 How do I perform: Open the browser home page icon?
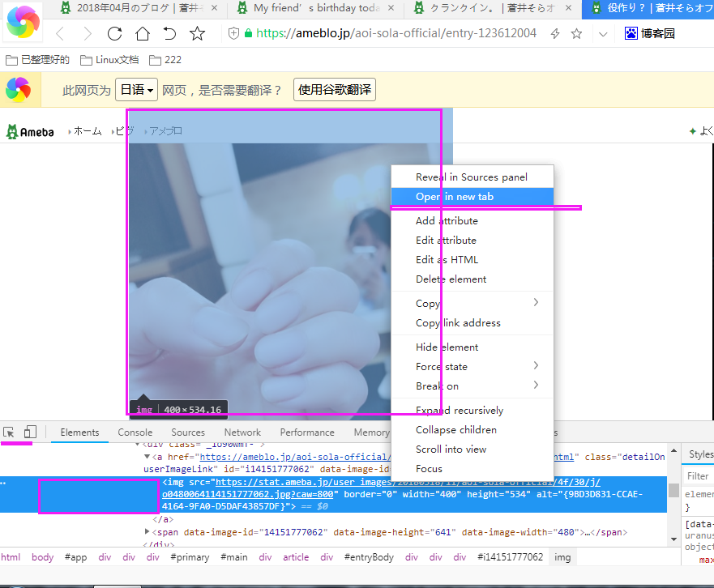coord(143,34)
